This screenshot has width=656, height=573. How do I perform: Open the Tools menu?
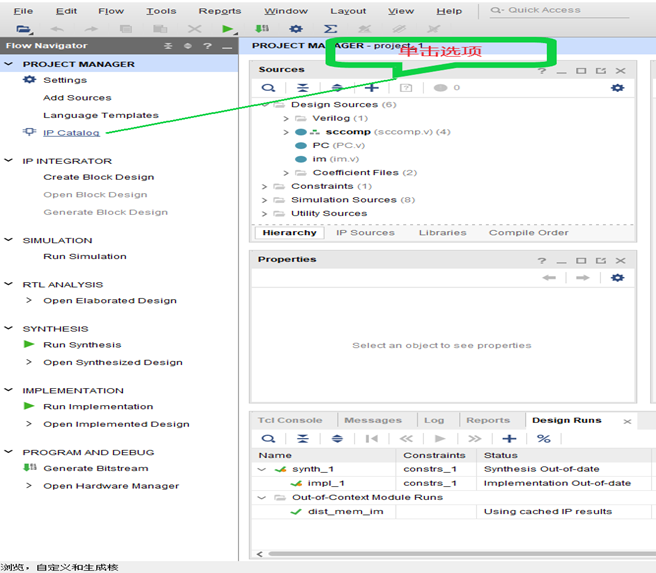160,11
